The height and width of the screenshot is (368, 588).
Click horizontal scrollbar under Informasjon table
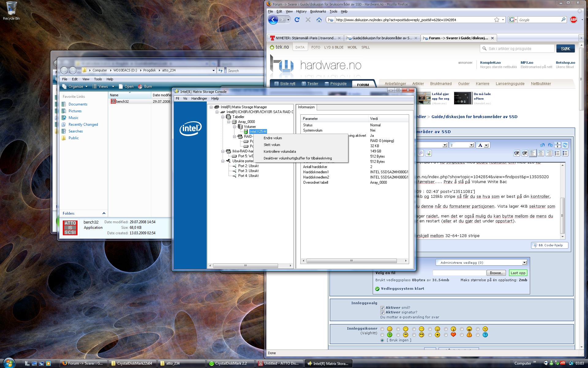click(x=351, y=261)
